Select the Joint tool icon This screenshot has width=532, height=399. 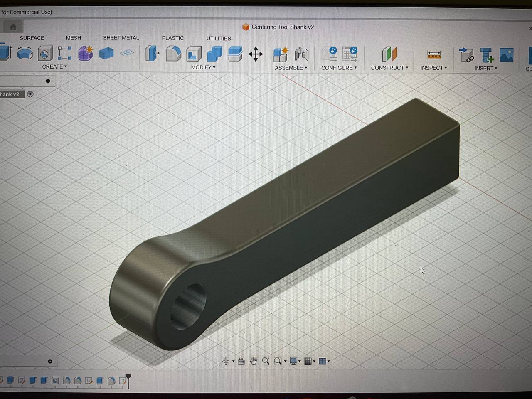[302, 54]
